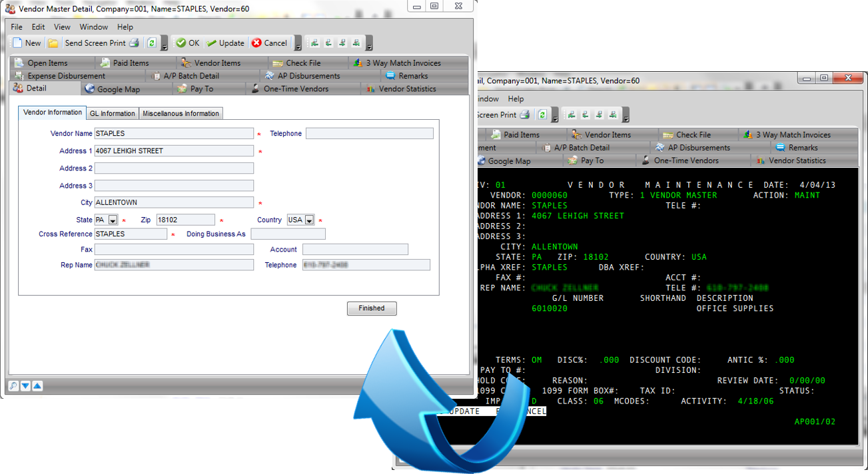Open the State dropdown showing PA
868x474 pixels.
(113, 220)
